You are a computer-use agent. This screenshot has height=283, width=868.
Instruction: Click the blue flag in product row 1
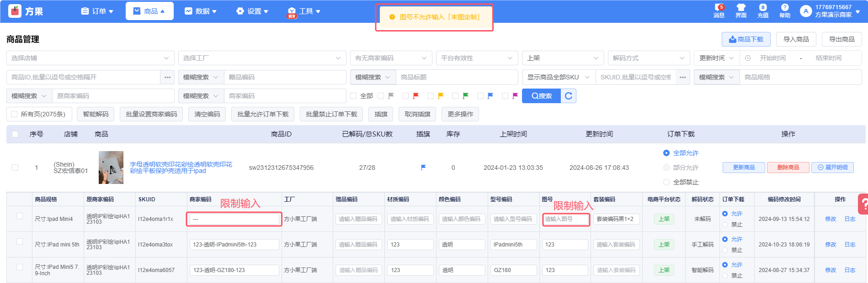point(423,168)
